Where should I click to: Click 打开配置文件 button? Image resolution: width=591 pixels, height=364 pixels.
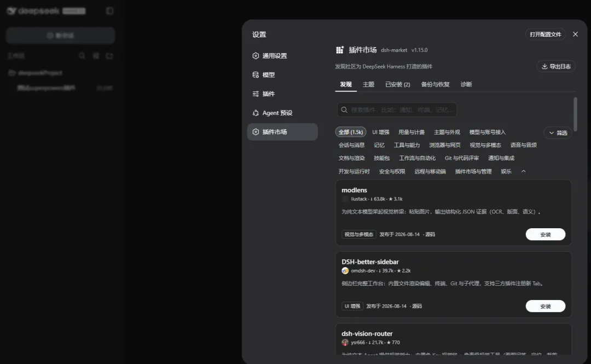[546, 34]
